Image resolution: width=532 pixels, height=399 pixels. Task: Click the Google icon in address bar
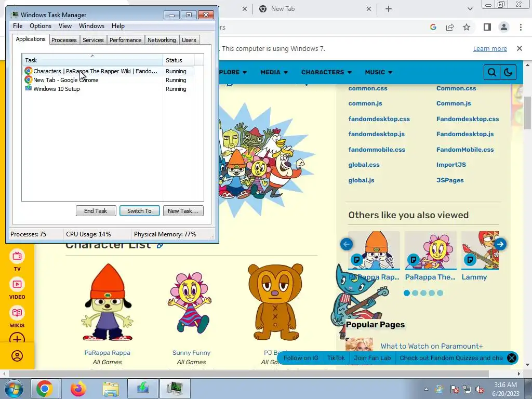click(x=433, y=27)
